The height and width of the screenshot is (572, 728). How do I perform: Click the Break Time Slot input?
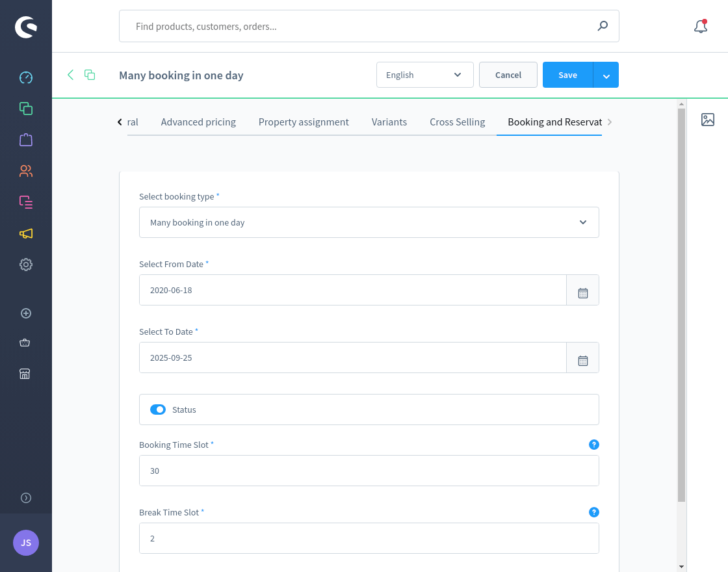tap(369, 539)
